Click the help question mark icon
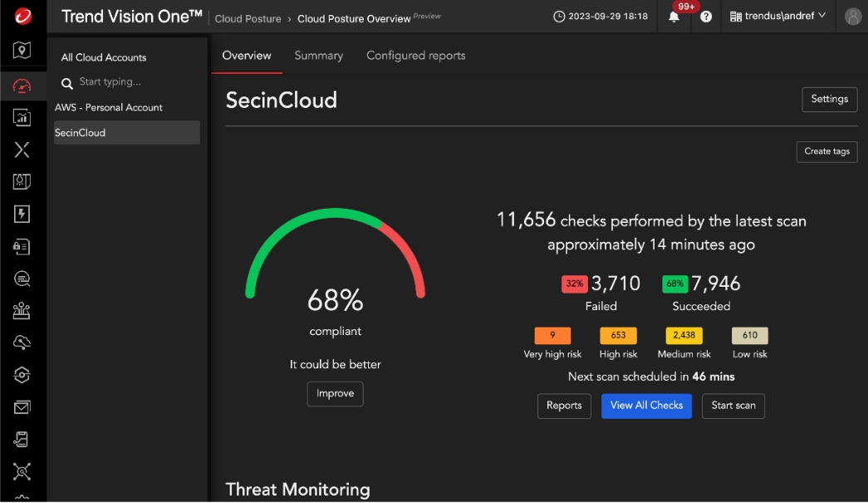This screenshot has width=868, height=503. (706, 17)
